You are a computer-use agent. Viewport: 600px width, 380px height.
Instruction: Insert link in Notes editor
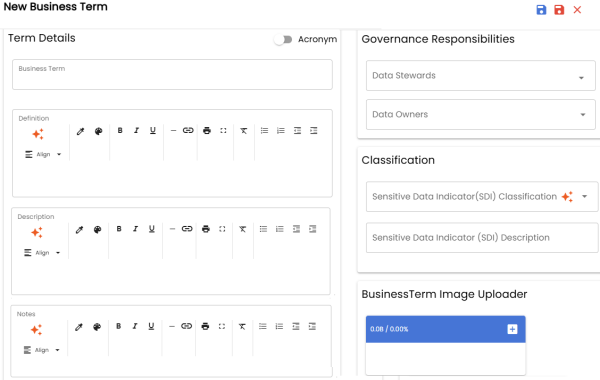coord(186,326)
